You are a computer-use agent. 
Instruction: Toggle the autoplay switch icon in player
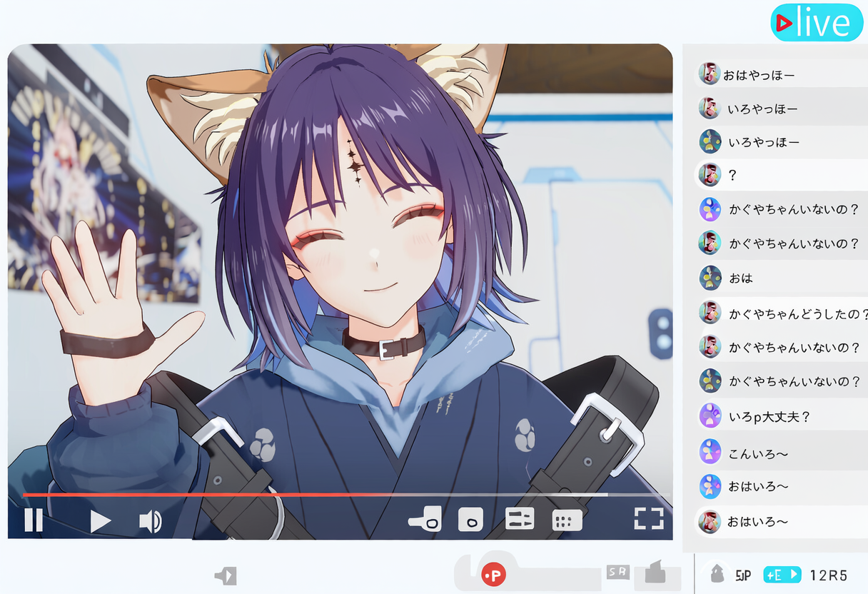[425, 520]
